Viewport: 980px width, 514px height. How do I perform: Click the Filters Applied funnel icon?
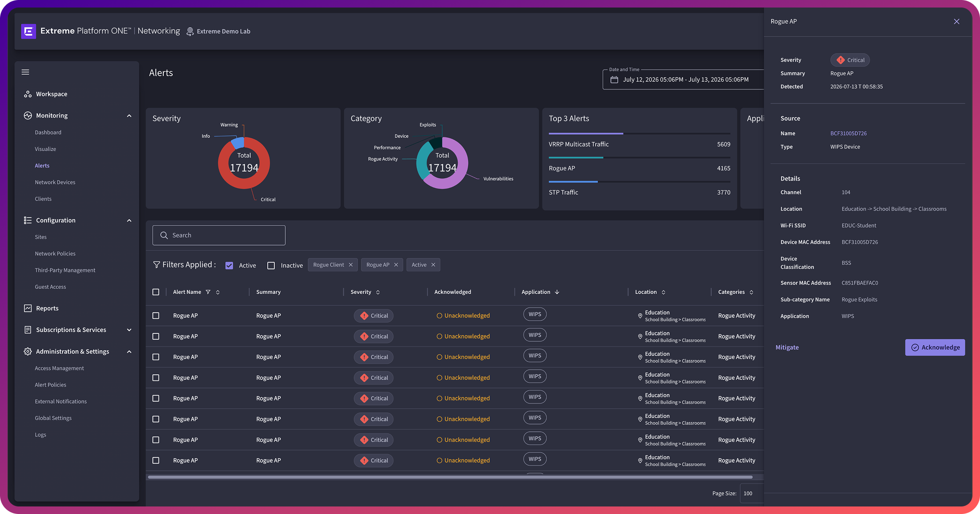[x=157, y=265]
